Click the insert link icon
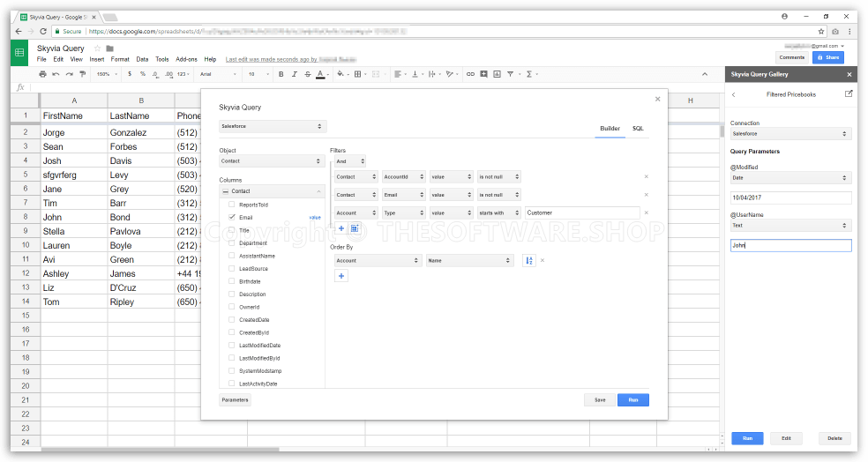Screen dimensions: 868x462 (x=470, y=74)
